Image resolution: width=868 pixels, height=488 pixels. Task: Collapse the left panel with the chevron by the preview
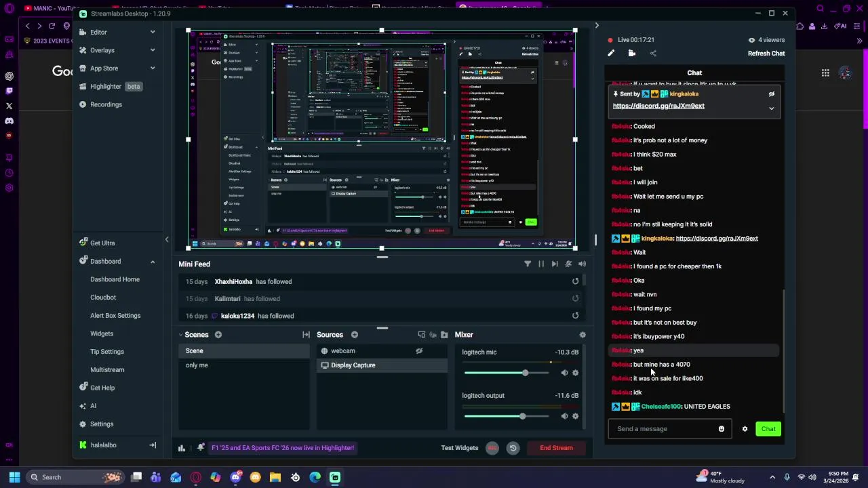tap(167, 239)
